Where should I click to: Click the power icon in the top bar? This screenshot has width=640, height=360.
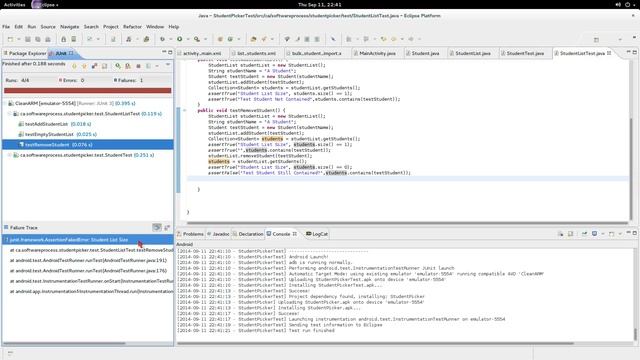(628, 4)
